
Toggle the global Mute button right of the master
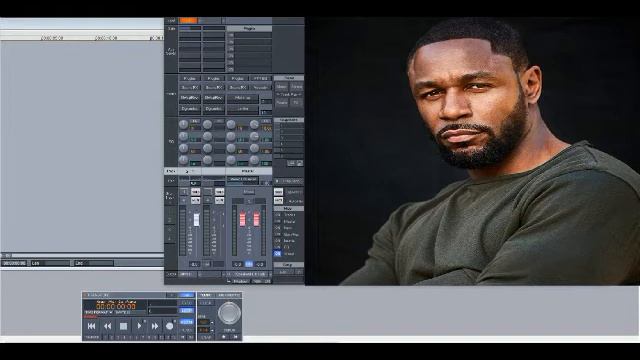pos(278,200)
